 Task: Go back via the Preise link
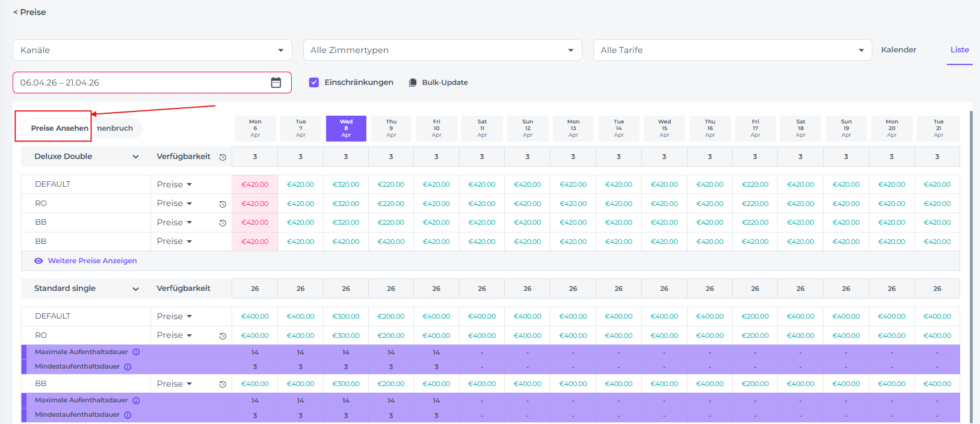(29, 12)
